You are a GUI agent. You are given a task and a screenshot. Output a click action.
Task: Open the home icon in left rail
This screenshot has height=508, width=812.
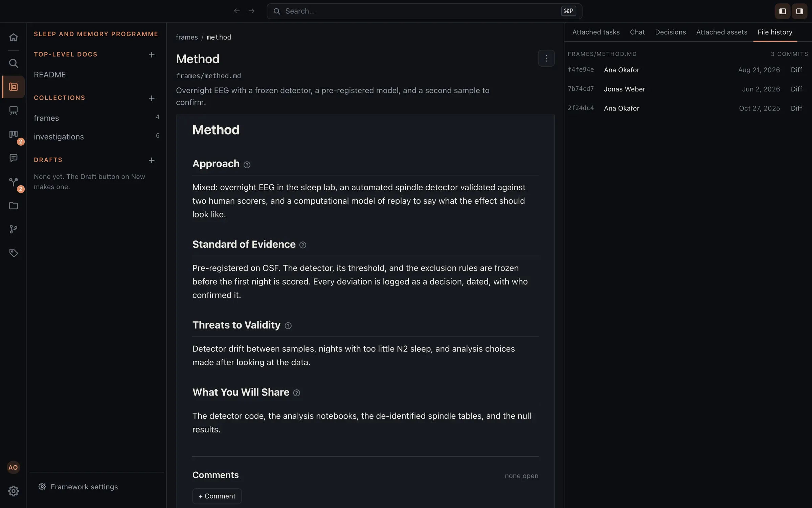pyautogui.click(x=13, y=37)
